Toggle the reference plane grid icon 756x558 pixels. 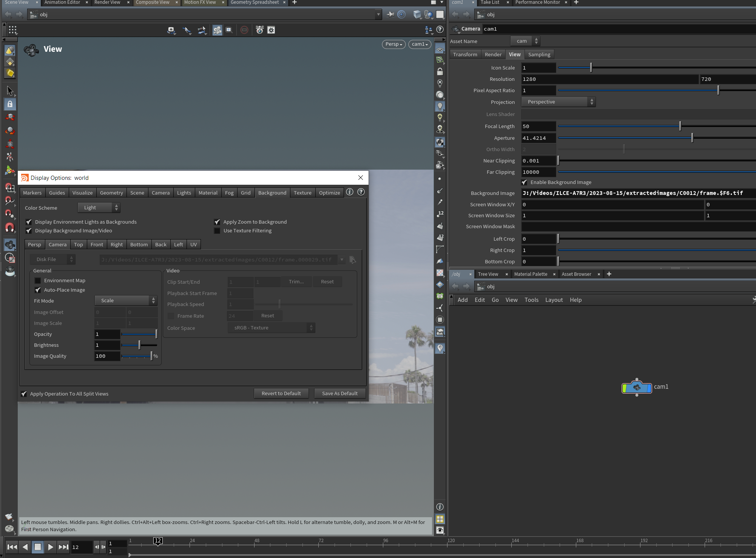pyautogui.click(x=440, y=49)
